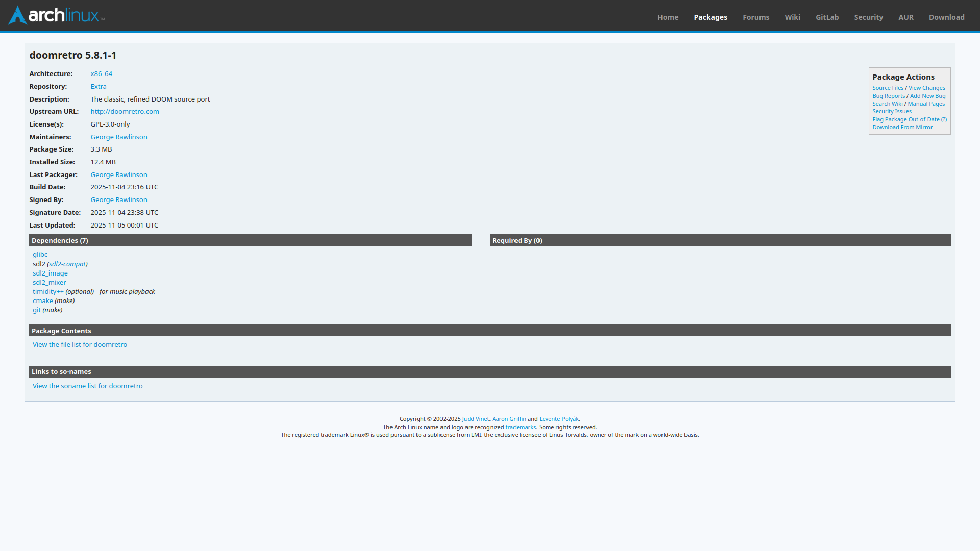Click the Arch Linux logo
The height and width of the screenshot is (551, 980).
56,15
